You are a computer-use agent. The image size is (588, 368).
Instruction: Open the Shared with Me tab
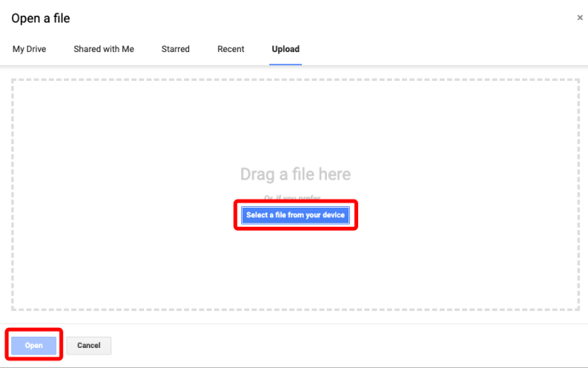[x=103, y=49]
